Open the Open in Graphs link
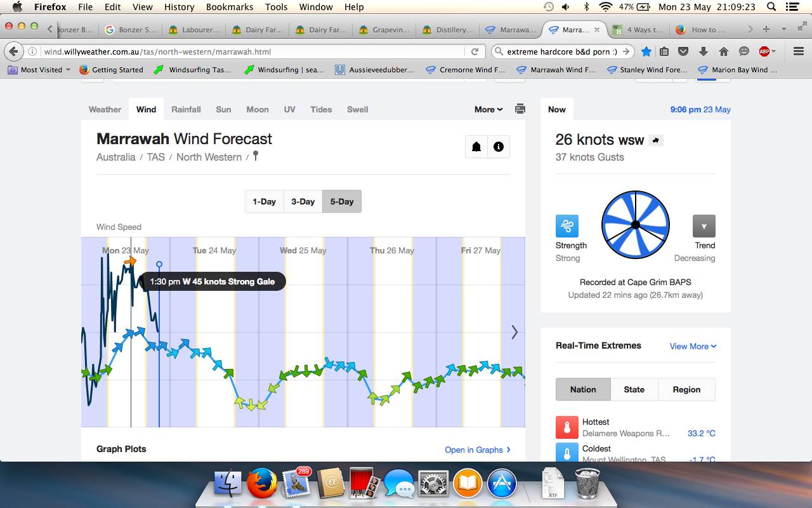Image resolution: width=812 pixels, height=508 pixels. (477, 450)
